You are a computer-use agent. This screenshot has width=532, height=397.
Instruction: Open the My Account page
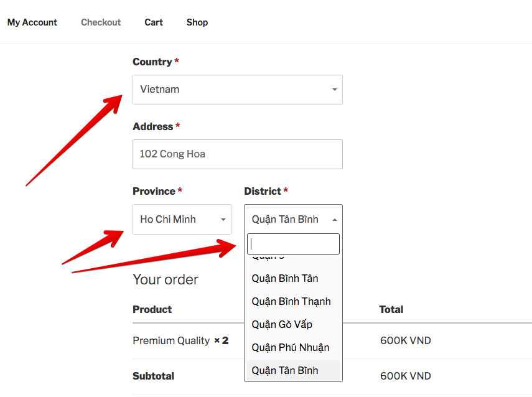pyautogui.click(x=32, y=22)
